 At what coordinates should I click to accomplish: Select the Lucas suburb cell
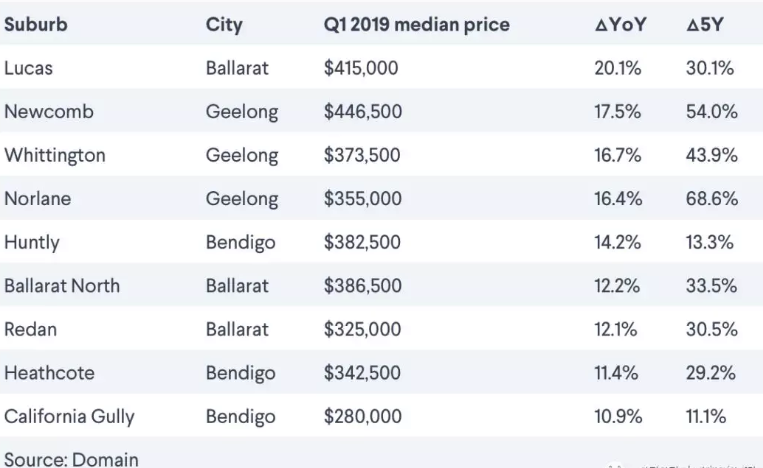[x=28, y=68]
